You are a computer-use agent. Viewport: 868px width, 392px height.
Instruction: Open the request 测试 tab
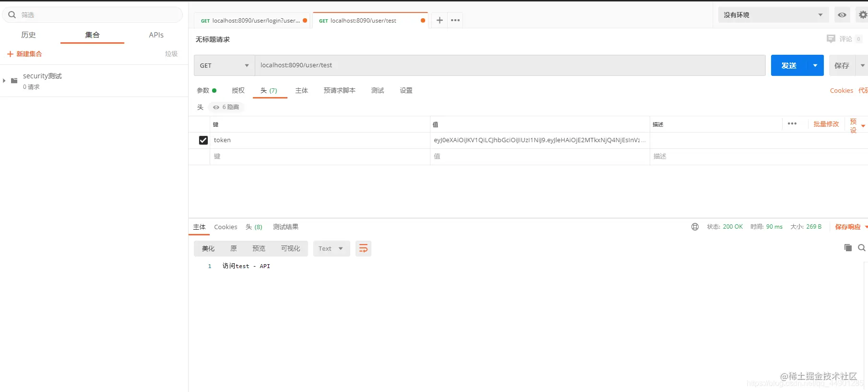click(x=378, y=90)
